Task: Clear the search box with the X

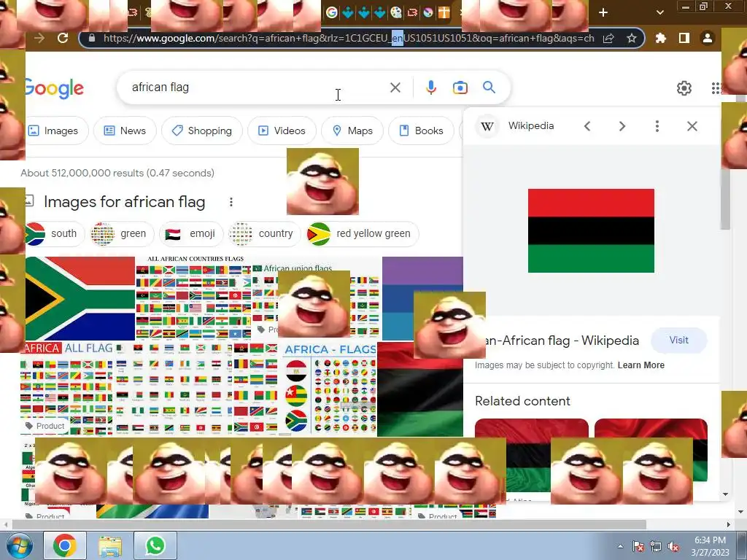Action: (395, 87)
